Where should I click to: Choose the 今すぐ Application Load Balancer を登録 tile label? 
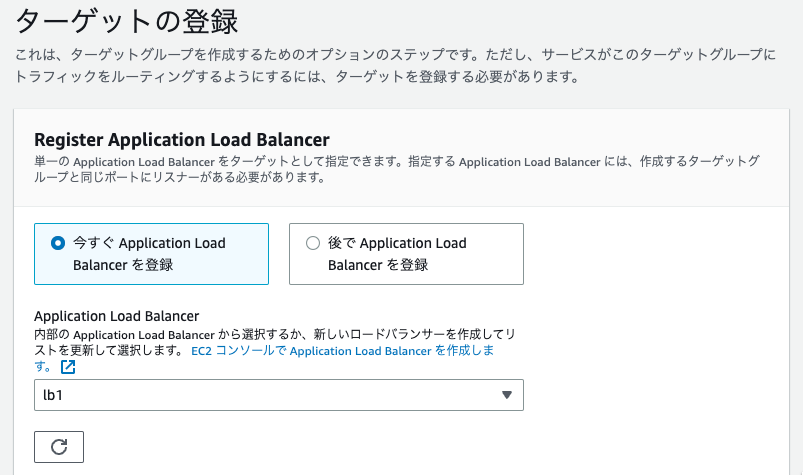pos(149,254)
